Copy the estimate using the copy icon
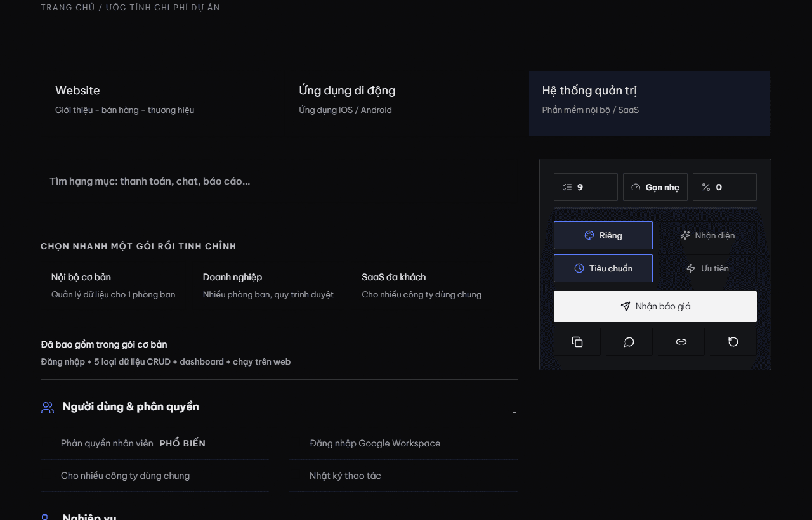812x520 pixels. pos(577,342)
